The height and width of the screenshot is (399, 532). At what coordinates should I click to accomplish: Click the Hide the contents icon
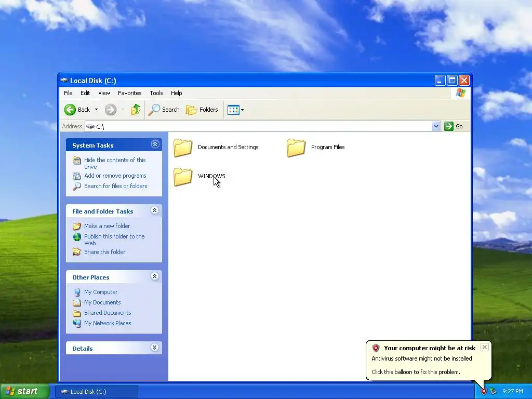click(77, 160)
